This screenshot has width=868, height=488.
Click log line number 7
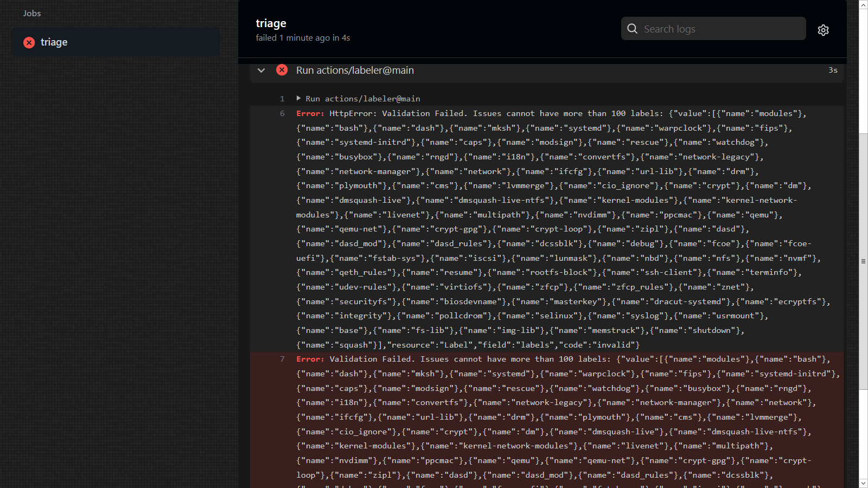click(282, 359)
